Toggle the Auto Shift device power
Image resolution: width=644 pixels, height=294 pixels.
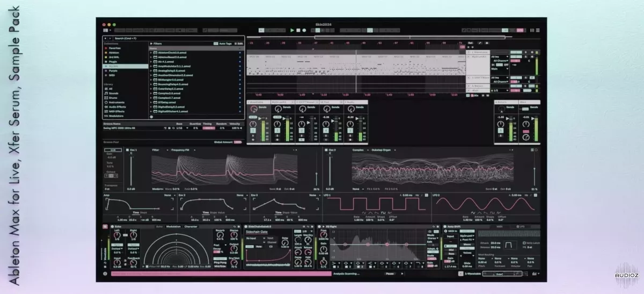tap(445, 226)
